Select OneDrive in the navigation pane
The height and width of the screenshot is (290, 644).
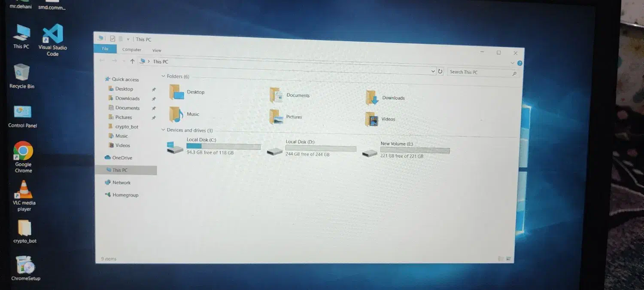(x=118, y=158)
